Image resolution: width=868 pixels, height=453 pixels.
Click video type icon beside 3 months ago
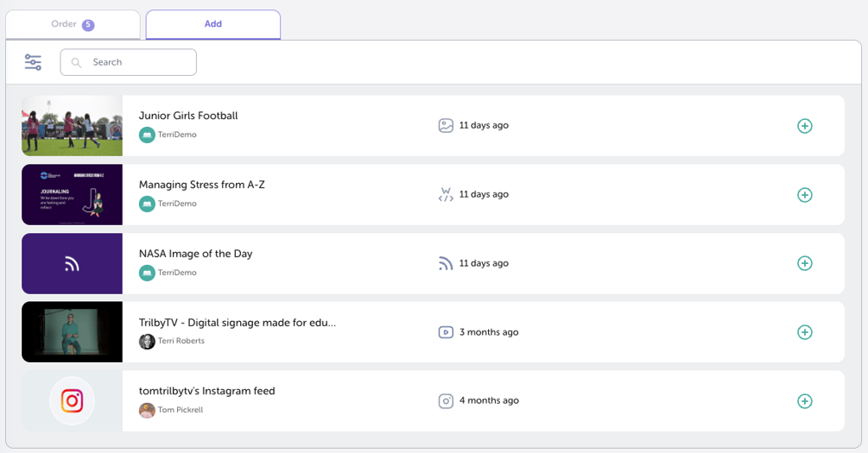pyautogui.click(x=446, y=332)
